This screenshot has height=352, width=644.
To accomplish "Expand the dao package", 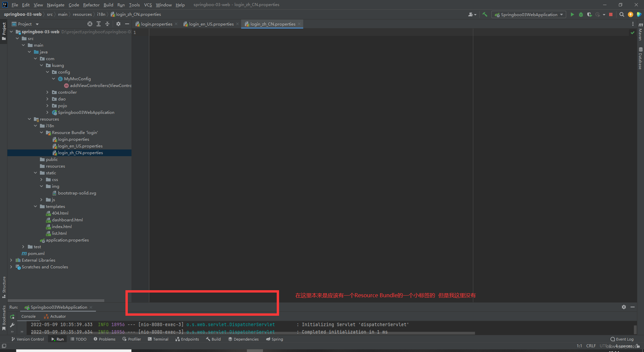I will pyautogui.click(x=47, y=99).
